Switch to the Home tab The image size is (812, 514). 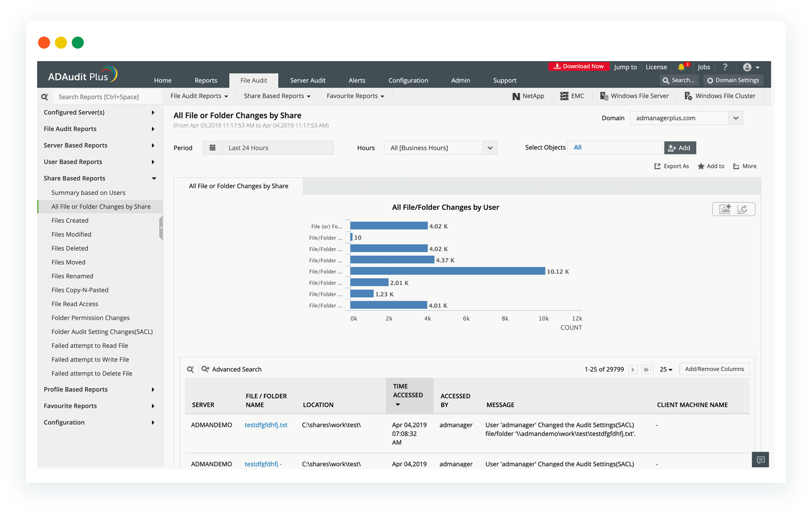tap(163, 80)
